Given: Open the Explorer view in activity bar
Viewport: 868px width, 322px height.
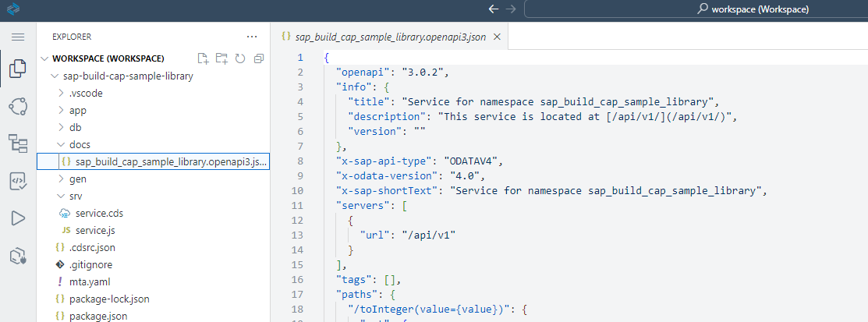Looking at the screenshot, I should (18, 69).
